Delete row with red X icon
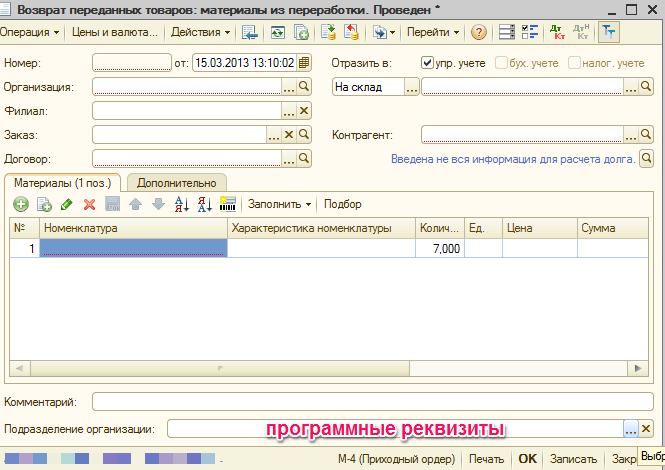Viewport: 665px width, 470px height. click(89, 204)
